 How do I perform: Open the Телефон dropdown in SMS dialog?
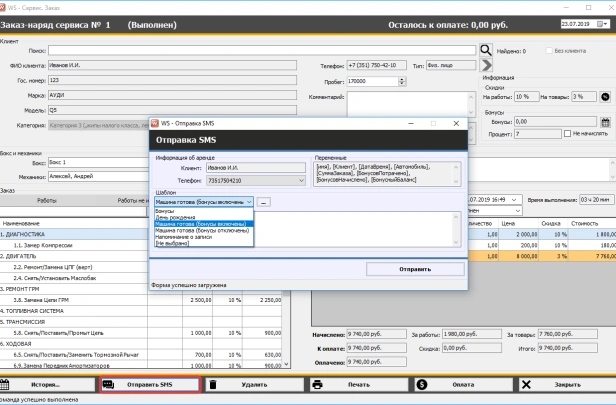[302, 180]
